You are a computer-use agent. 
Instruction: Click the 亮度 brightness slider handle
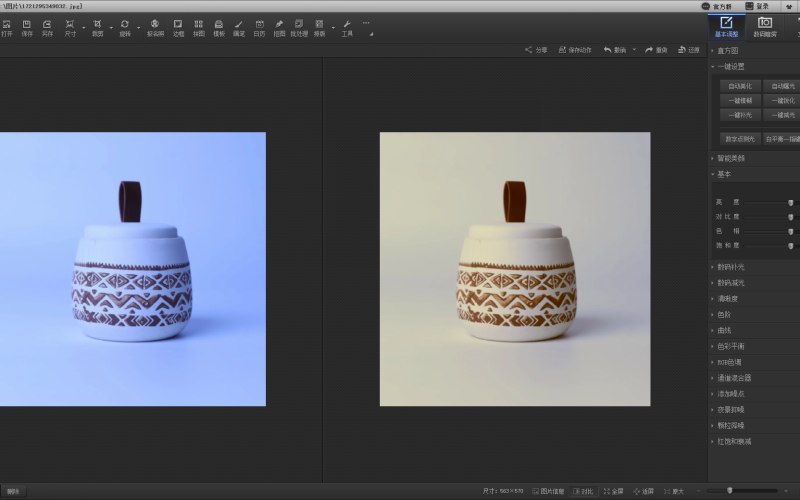[790, 203]
